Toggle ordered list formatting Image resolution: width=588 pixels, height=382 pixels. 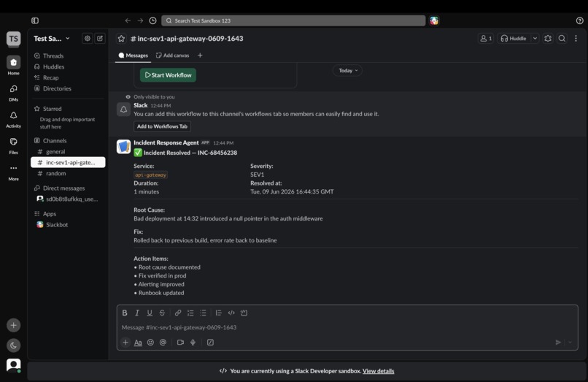tap(190, 313)
